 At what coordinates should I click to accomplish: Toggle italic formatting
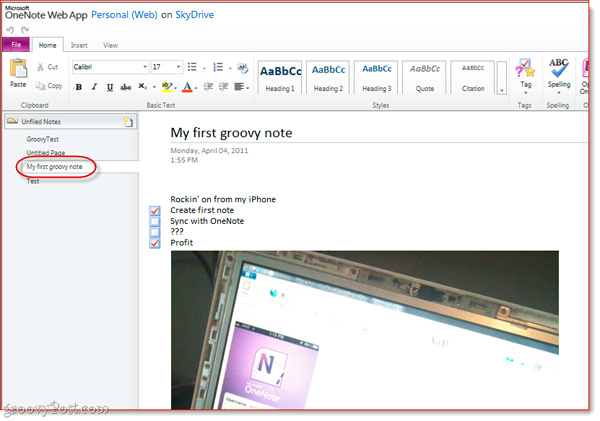(x=93, y=87)
